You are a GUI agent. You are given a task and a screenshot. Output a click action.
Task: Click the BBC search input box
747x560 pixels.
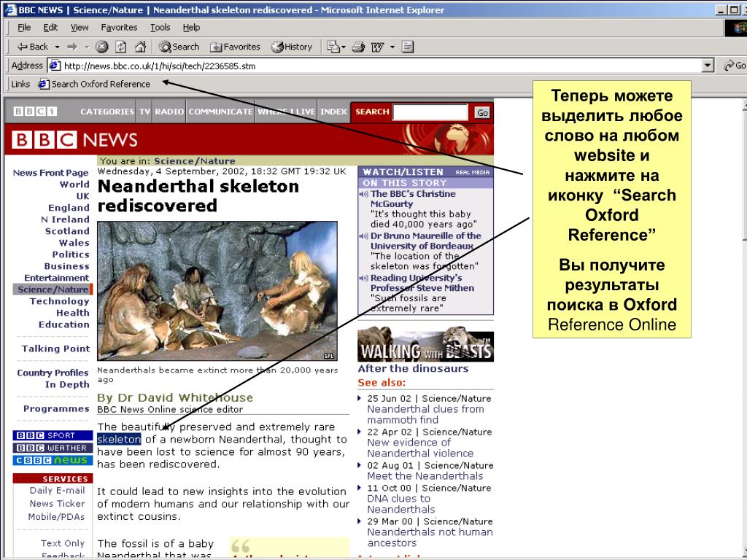(x=430, y=112)
